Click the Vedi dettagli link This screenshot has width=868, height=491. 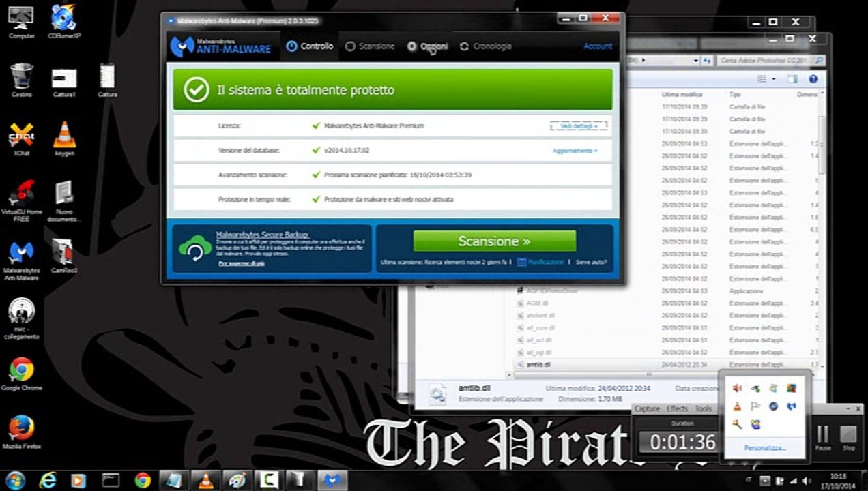[x=579, y=126]
